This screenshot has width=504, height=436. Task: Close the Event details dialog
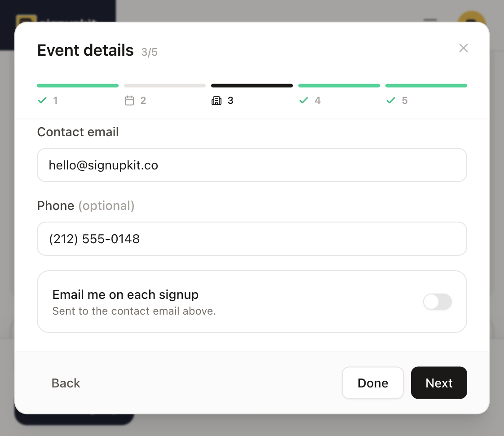pos(463,48)
